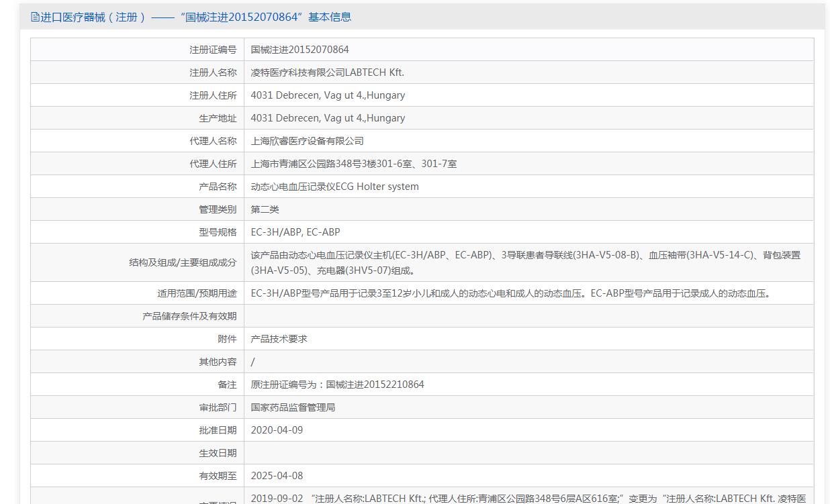Click the model value EC-3H/ABP, EC-ABP
830x504 pixels.
[x=295, y=232]
